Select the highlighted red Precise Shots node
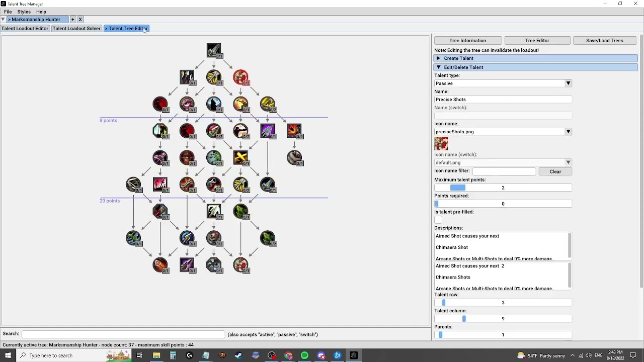Viewport: 644px width, 362px height. click(241, 77)
